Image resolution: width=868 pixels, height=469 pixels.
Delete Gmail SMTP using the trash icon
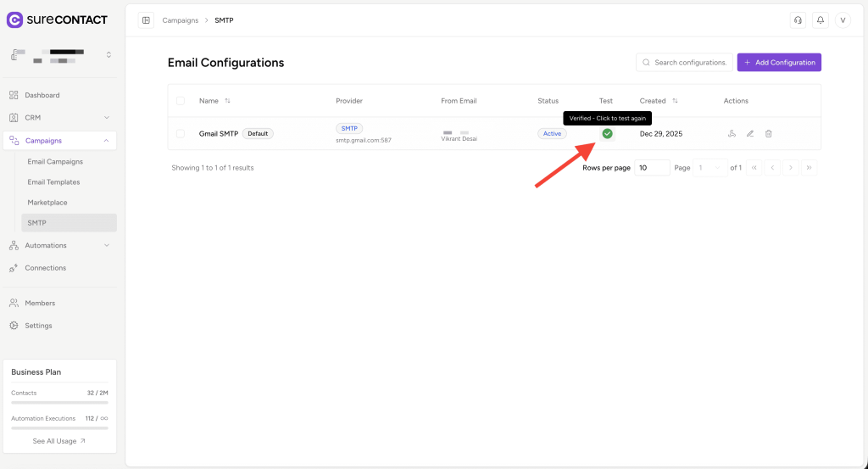(769, 134)
